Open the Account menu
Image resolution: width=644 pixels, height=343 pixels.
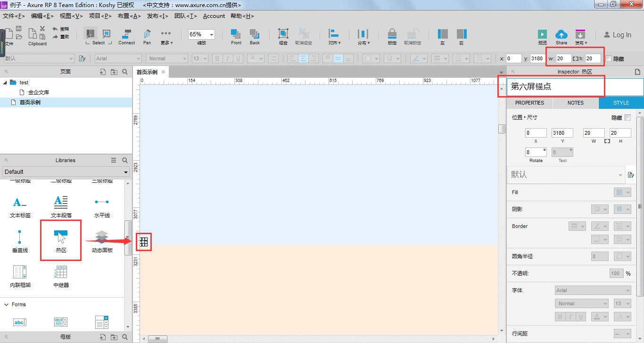coord(214,16)
